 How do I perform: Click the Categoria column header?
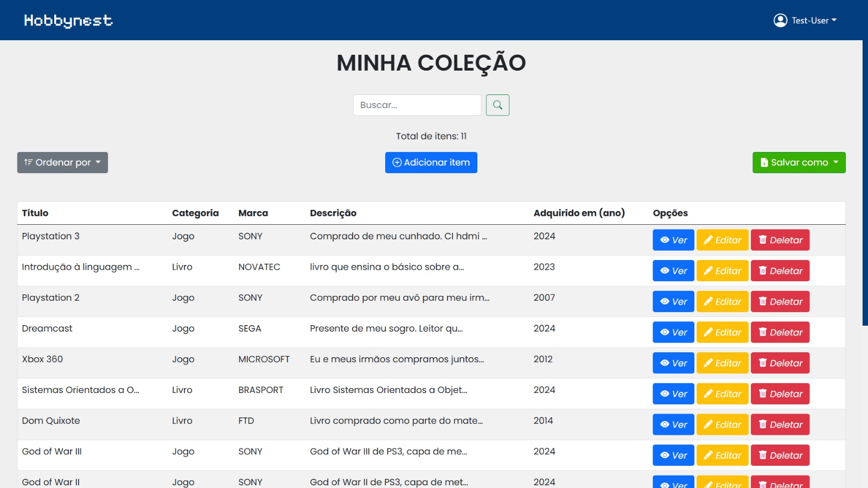[x=195, y=213]
